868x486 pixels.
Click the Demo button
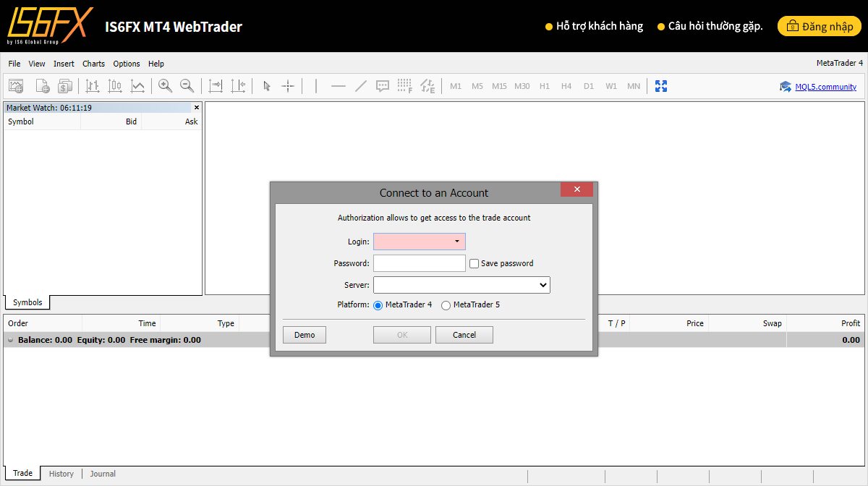pyautogui.click(x=305, y=335)
